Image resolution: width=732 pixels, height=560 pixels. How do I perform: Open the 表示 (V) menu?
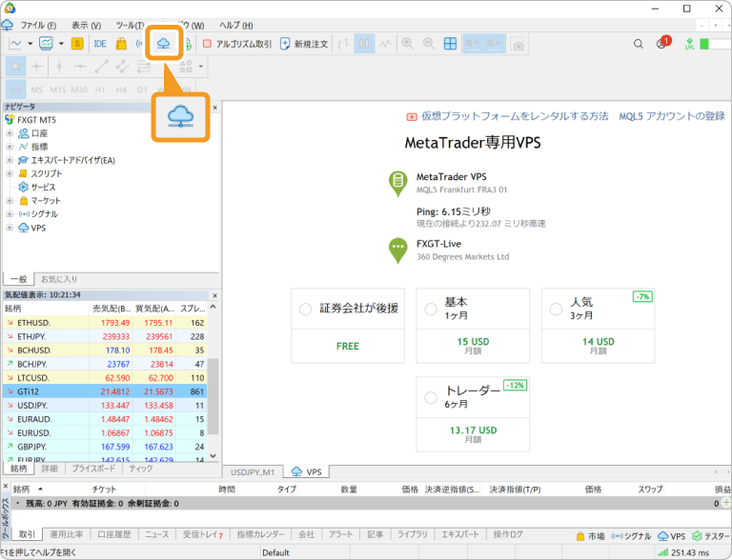click(x=86, y=25)
